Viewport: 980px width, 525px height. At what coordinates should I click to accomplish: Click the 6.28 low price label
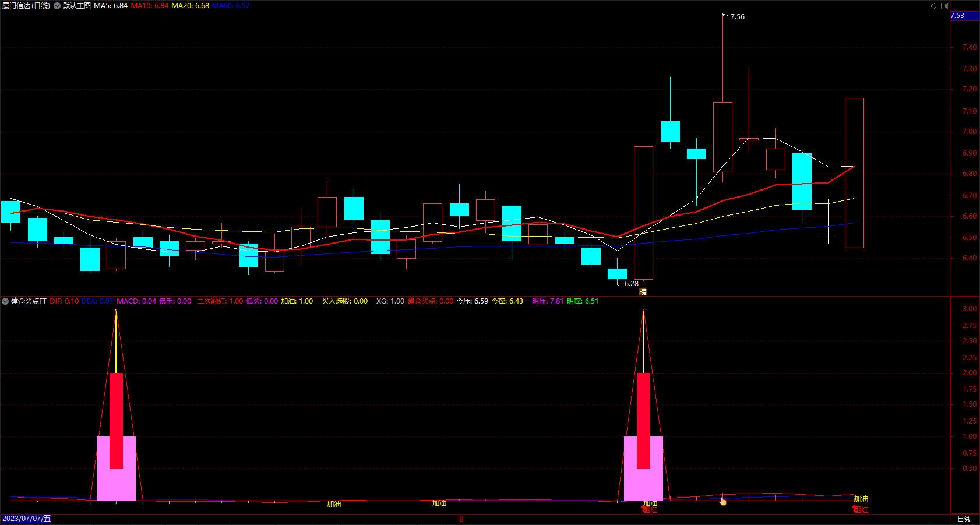point(631,284)
